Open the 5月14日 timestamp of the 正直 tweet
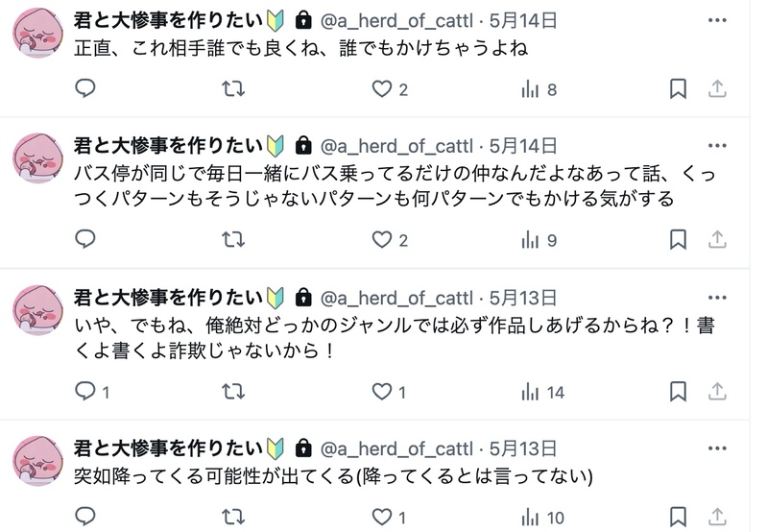This screenshot has width=767, height=532. (522, 20)
